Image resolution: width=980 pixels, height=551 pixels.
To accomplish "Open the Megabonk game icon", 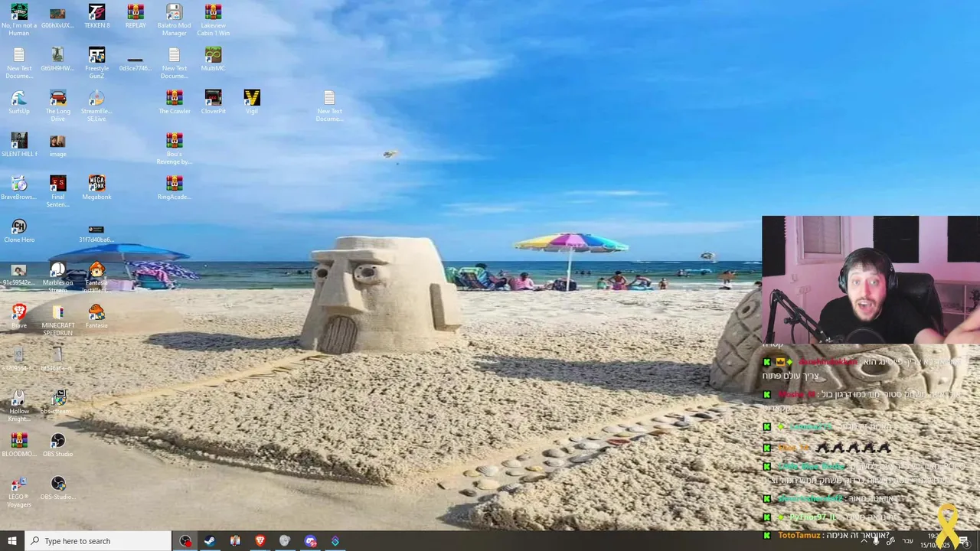I will click(96, 187).
